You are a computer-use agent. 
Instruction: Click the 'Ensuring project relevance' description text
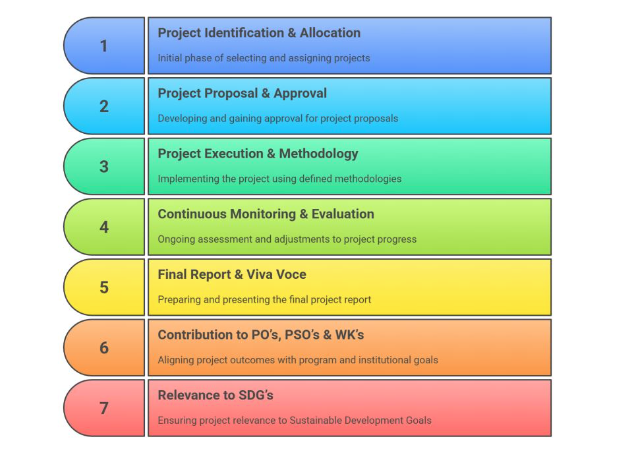[x=295, y=420]
